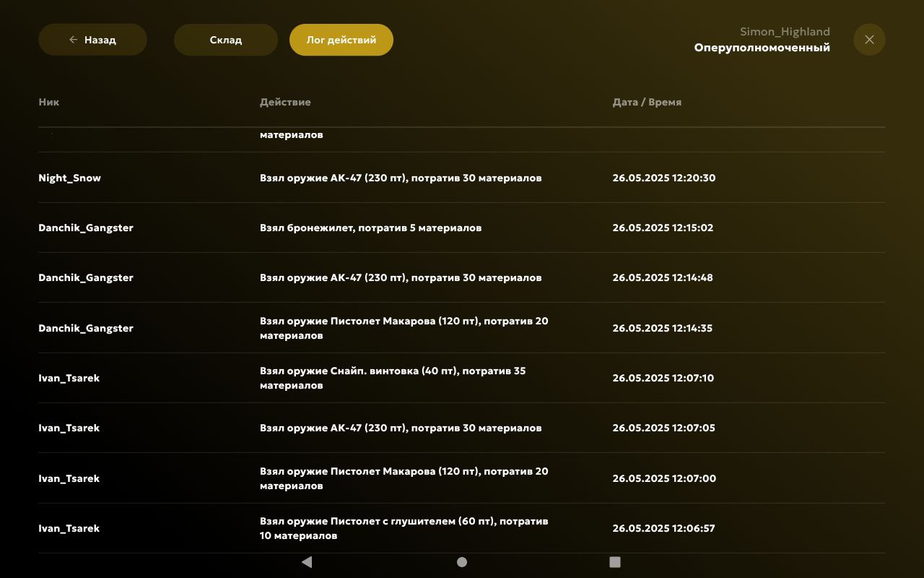Click timestamp 26.05.2025 12:06:57
Screen dimensions: 924x578
pos(664,528)
